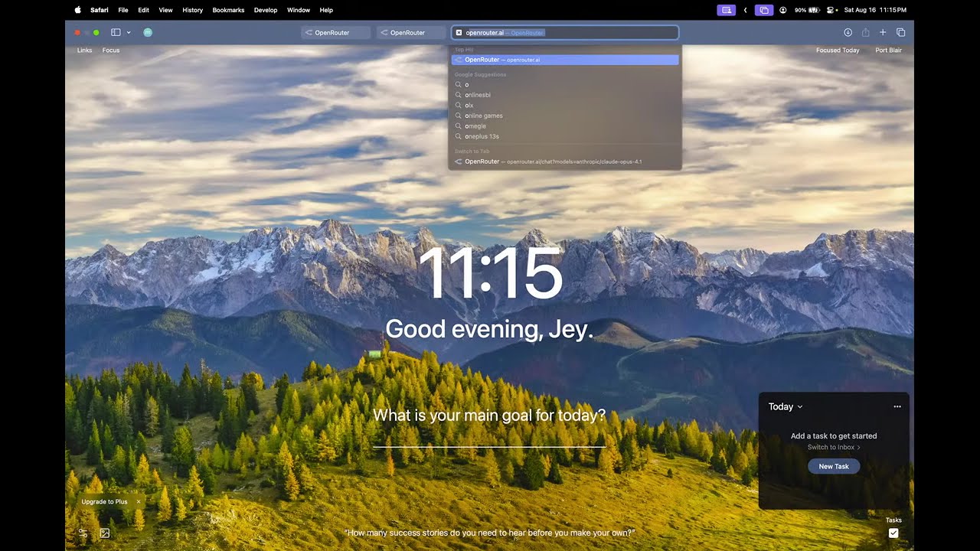Open the Safari menu
980x551 pixels.
(100, 10)
